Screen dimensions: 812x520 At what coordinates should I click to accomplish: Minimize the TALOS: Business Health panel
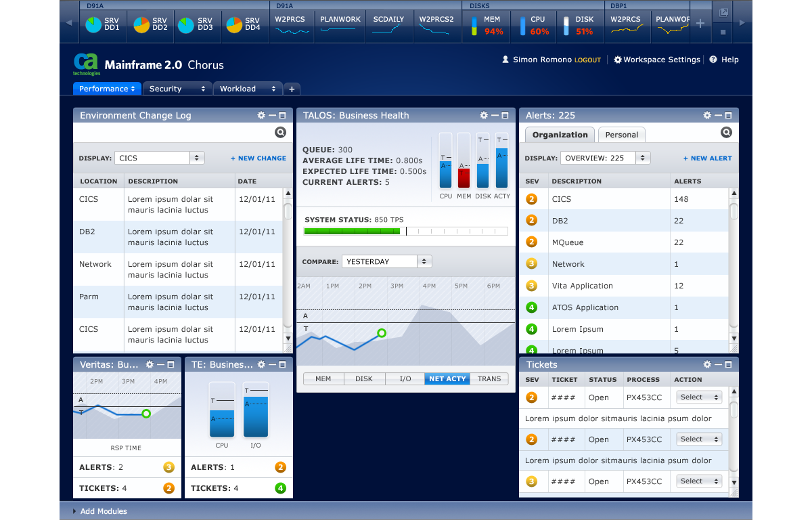point(495,116)
